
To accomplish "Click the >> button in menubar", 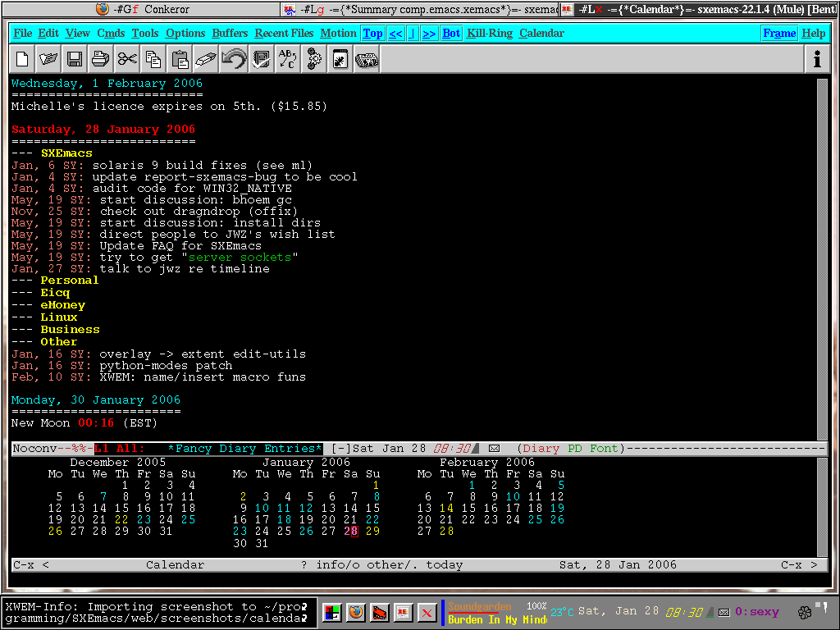I will pos(428,33).
